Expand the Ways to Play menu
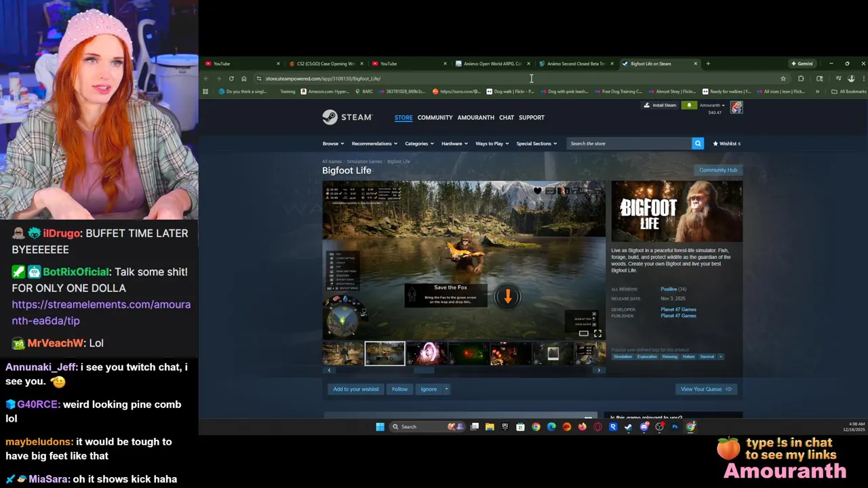Viewport: 868px width, 488px height. coord(492,144)
